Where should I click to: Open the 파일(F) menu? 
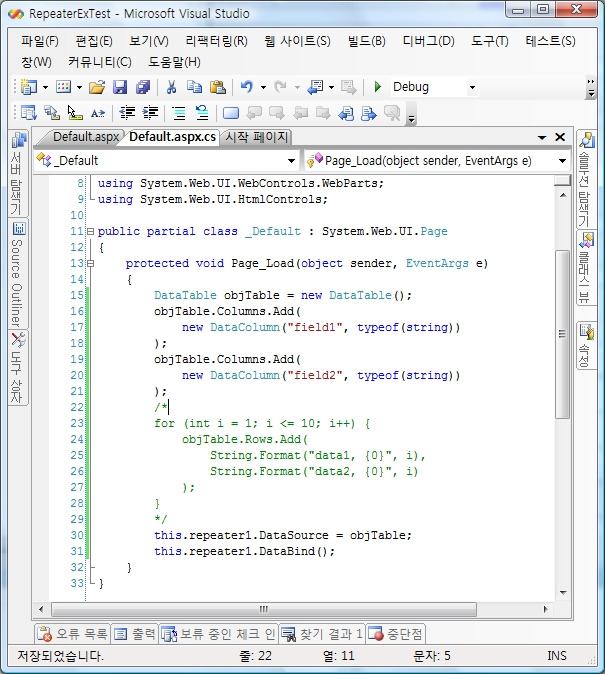[x=40, y=41]
